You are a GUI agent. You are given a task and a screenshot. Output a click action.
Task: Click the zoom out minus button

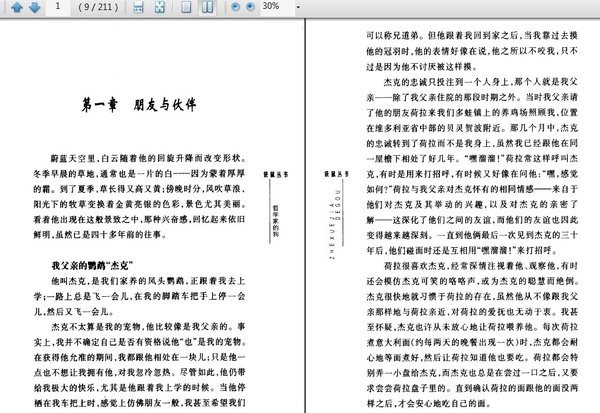pos(236,7)
